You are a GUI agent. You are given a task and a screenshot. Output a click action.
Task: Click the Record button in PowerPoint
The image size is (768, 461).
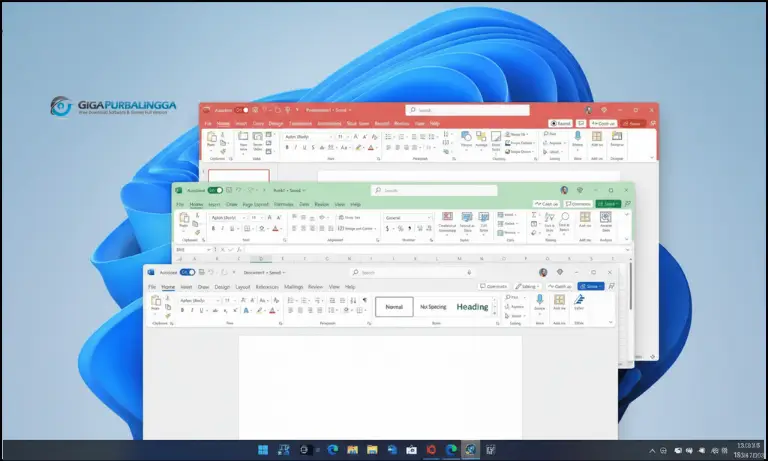tap(560, 123)
